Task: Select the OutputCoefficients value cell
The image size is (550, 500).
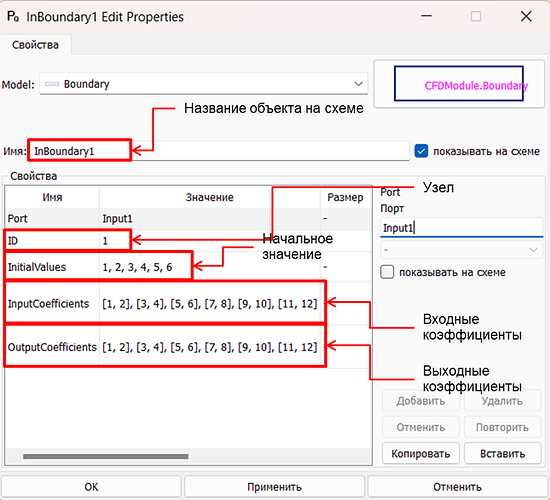Action: pyautogui.click(x=210, y=347)
